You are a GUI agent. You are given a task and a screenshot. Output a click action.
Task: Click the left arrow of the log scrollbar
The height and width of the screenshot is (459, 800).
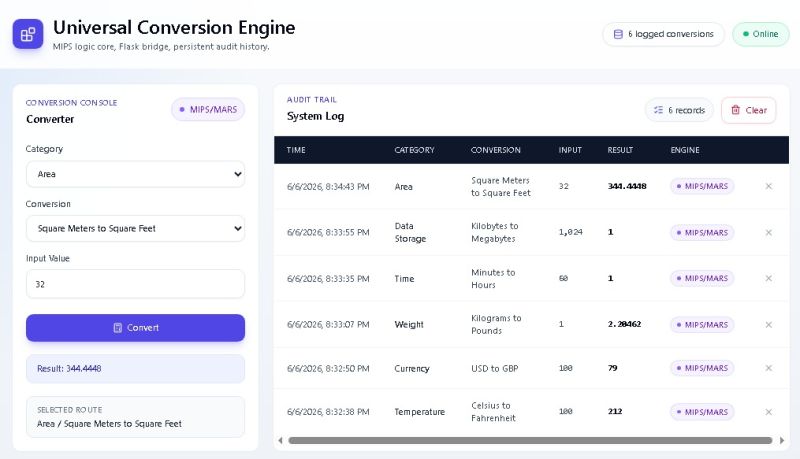click(280, 441)
